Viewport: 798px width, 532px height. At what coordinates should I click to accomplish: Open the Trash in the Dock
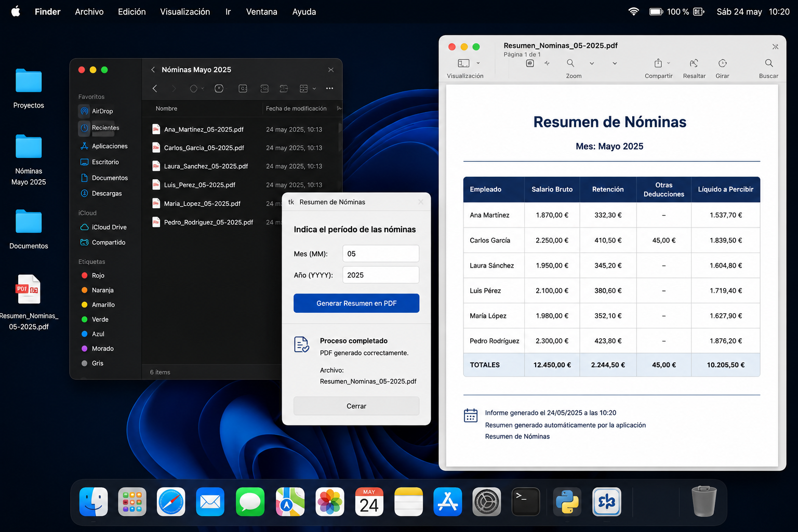point(704,501)
